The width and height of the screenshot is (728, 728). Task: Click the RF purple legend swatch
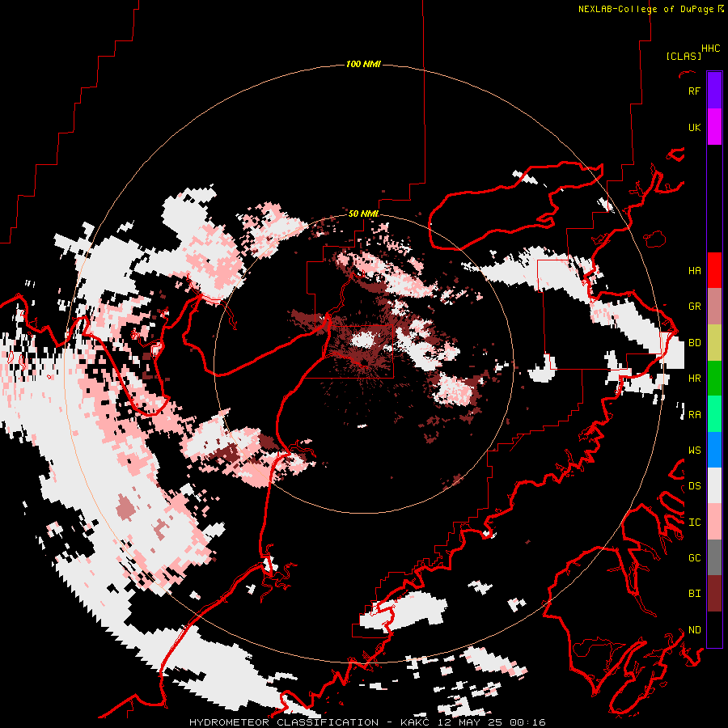tap(714, 91)
